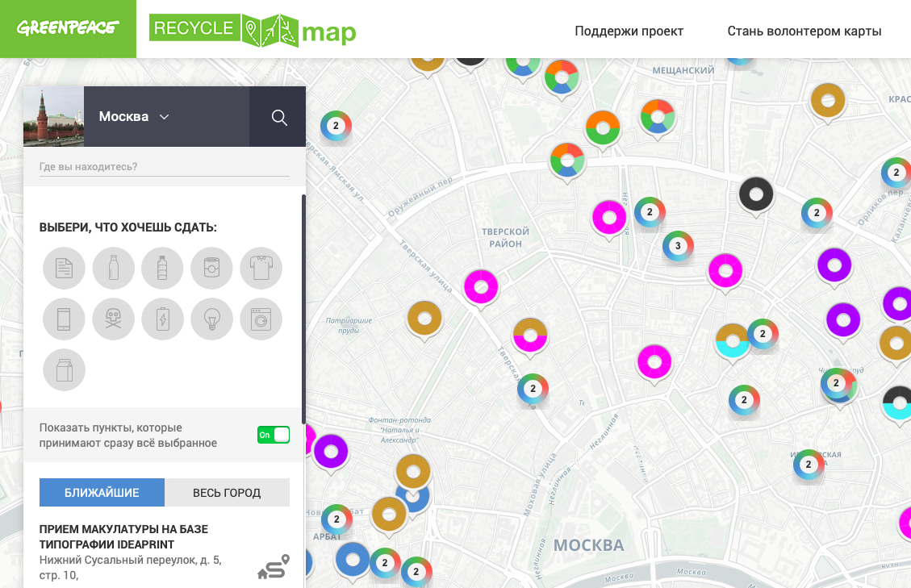Toggle off the 'show points accepting all selected' switch

click(x=273, y=436)
